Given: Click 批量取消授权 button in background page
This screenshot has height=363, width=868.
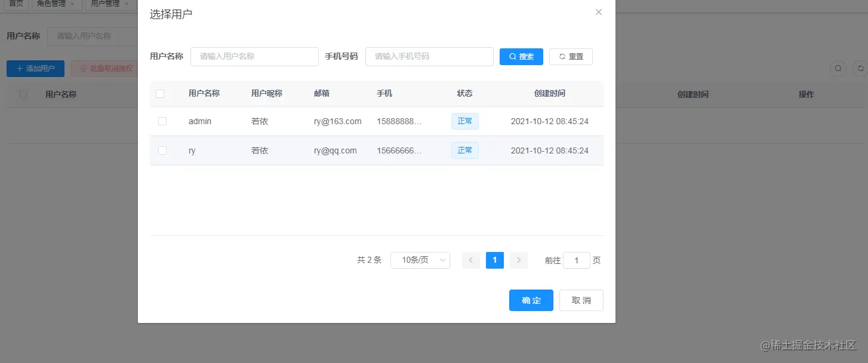Looking at the screenshot, I should point(104,69).
